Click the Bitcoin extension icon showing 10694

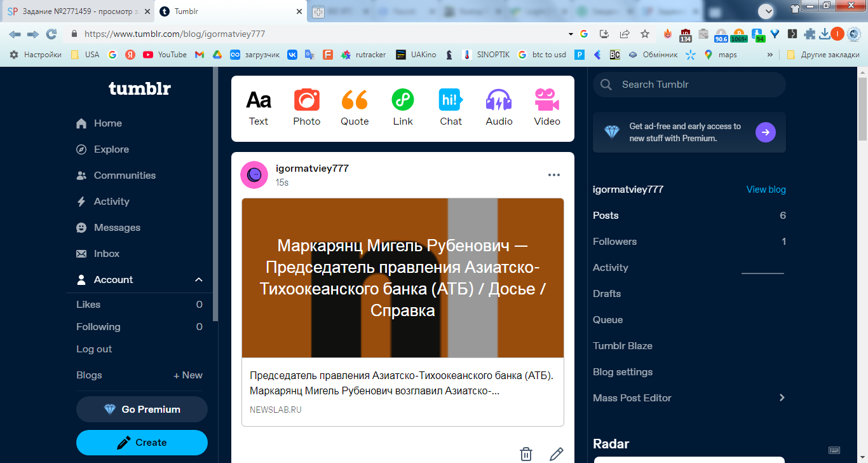(738, 35)
